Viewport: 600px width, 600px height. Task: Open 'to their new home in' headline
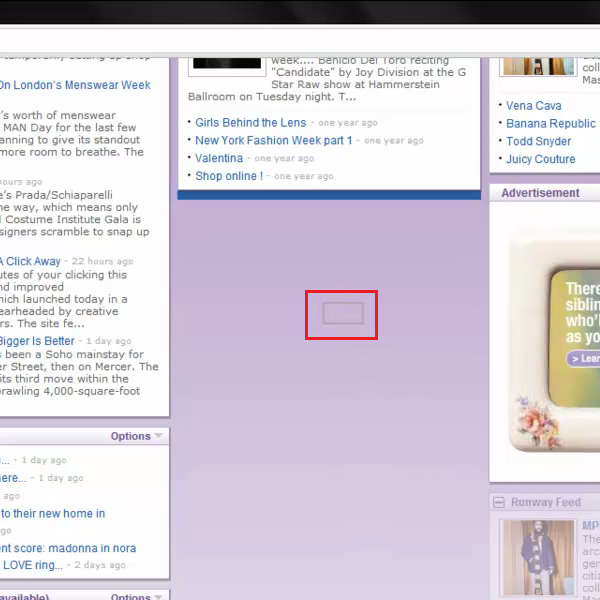[52, 513]
